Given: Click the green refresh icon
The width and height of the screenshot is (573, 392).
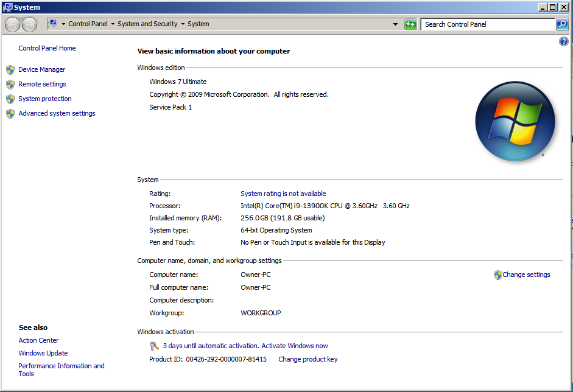Looking at the screenshot, I should click(410, 24).
